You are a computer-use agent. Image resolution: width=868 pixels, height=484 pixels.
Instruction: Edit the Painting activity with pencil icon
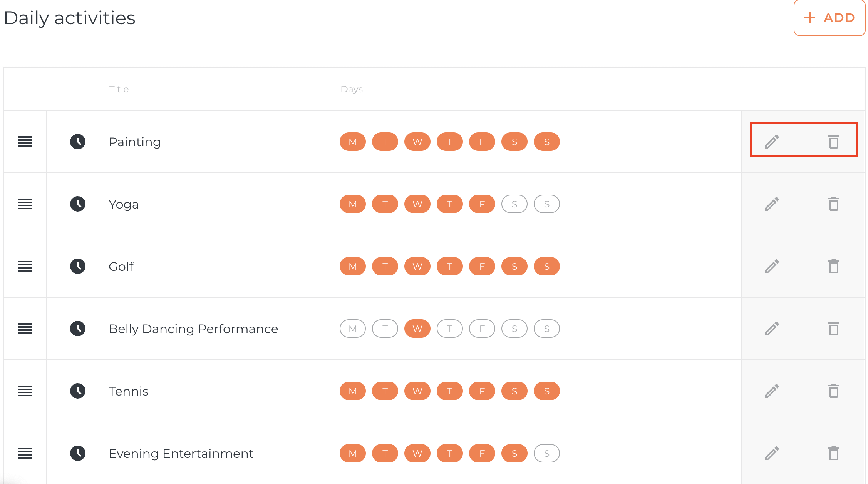[772, 142]
